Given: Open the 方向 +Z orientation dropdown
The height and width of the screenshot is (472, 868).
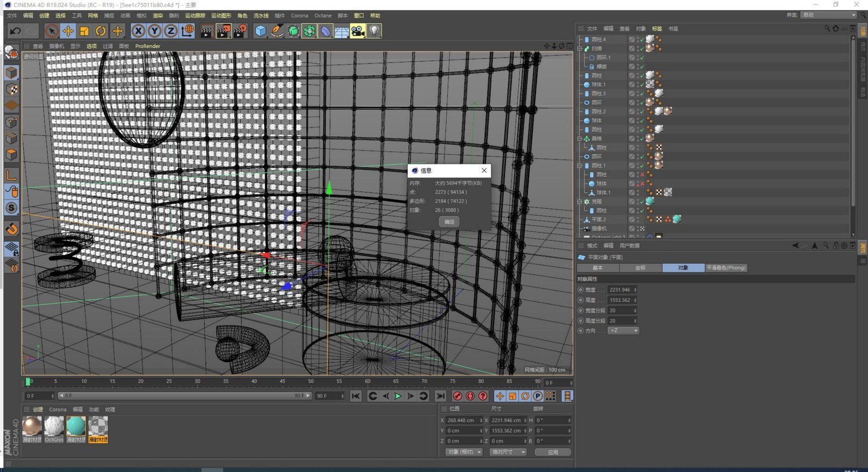Looking at the screenshot, I should click(623, 330).
